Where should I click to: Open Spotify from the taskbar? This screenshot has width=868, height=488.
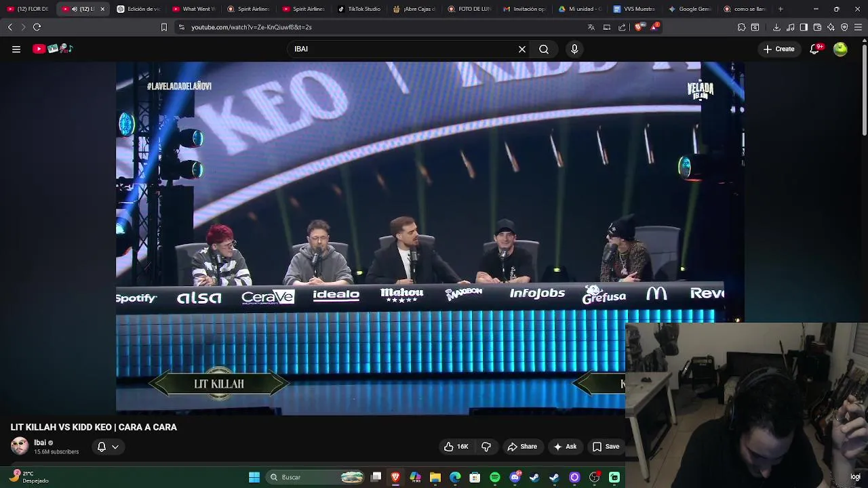point(495,477)
